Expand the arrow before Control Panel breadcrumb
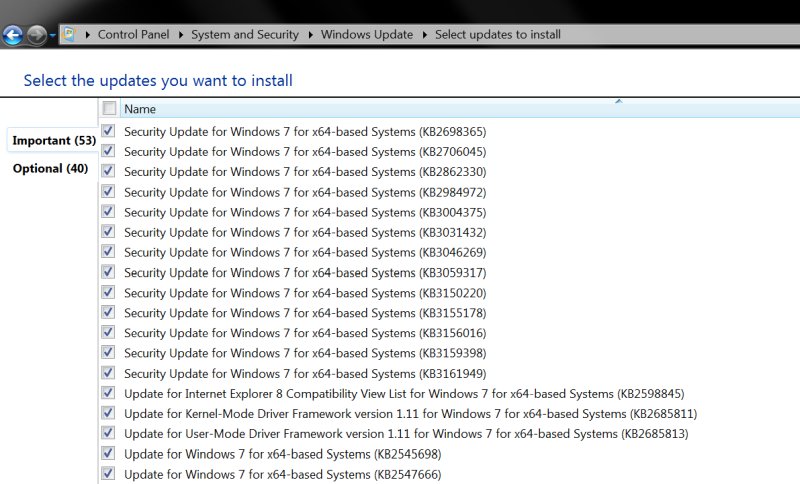 point(88,35)
